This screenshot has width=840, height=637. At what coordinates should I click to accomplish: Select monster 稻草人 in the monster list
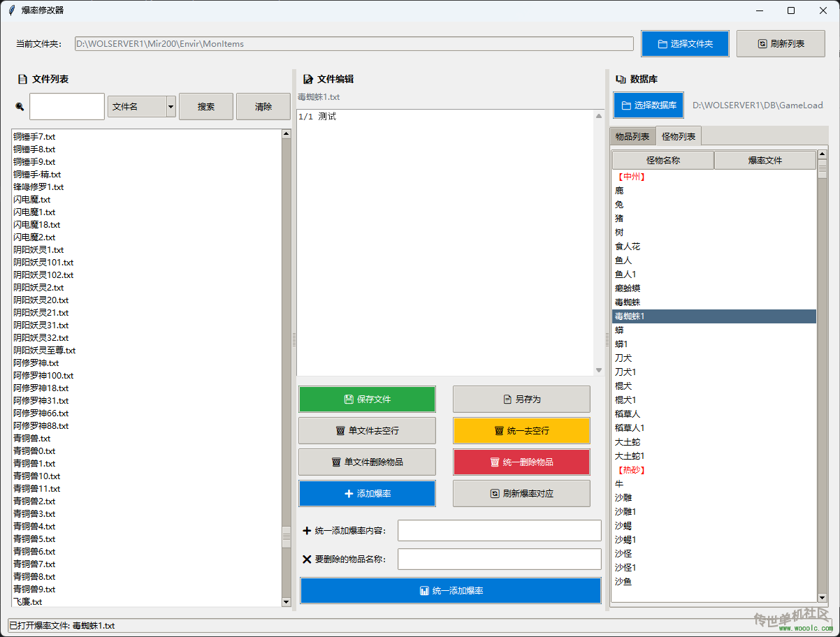point(627,414)
